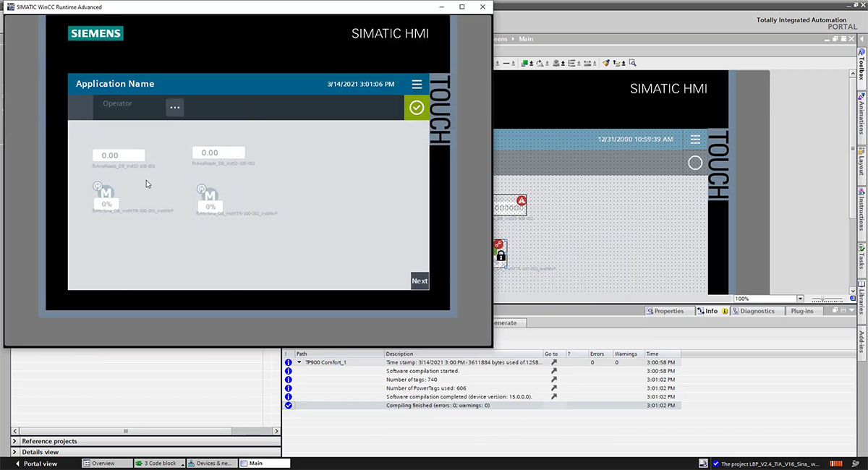The image size is (868, 470).
Task: Click the Next button in Runtime screen
Action: tap(420, 281)
